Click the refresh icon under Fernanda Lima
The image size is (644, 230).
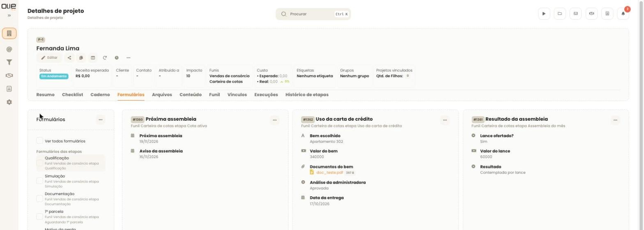pos(105,58)
